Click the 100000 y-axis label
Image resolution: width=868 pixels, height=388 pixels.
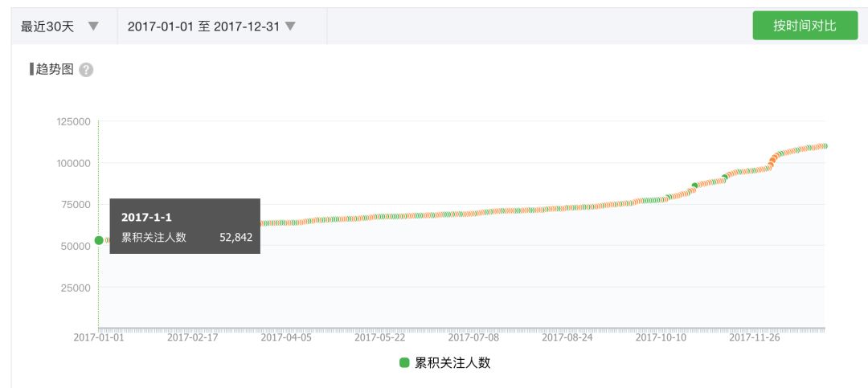coord(74,163)
